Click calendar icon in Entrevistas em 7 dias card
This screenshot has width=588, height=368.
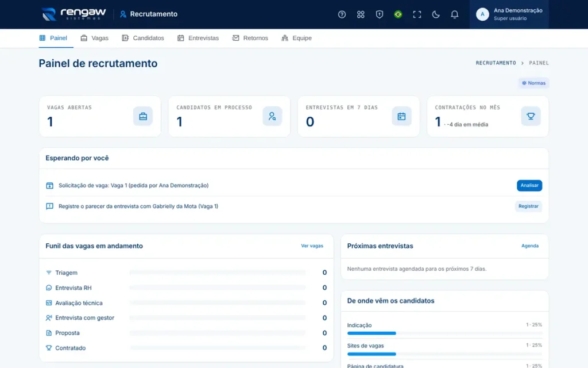coord(401,116)
